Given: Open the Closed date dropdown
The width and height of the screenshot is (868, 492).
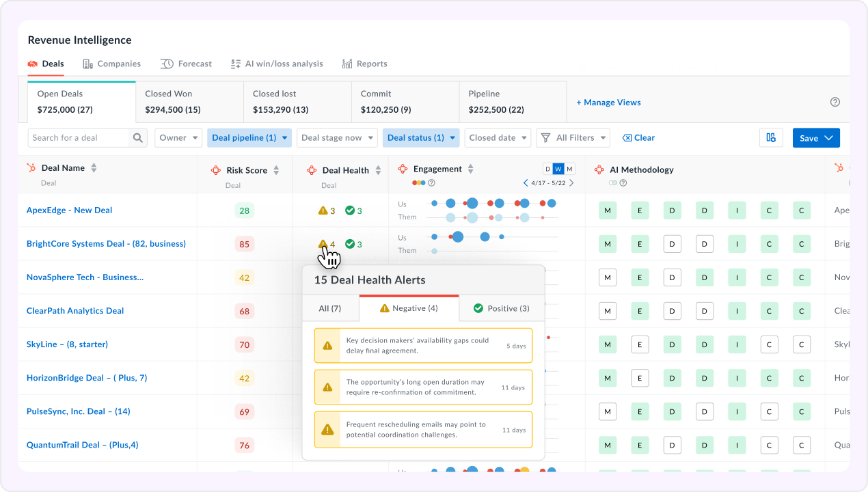Looking at the screenshot, I should pyautogui.click(x=498, y=137).
